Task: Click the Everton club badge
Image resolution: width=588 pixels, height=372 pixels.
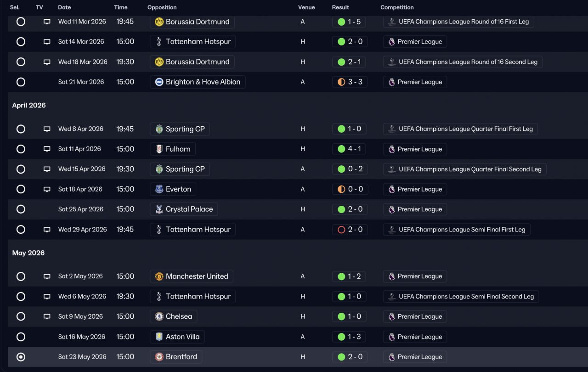Action: (x=159, y=189)
